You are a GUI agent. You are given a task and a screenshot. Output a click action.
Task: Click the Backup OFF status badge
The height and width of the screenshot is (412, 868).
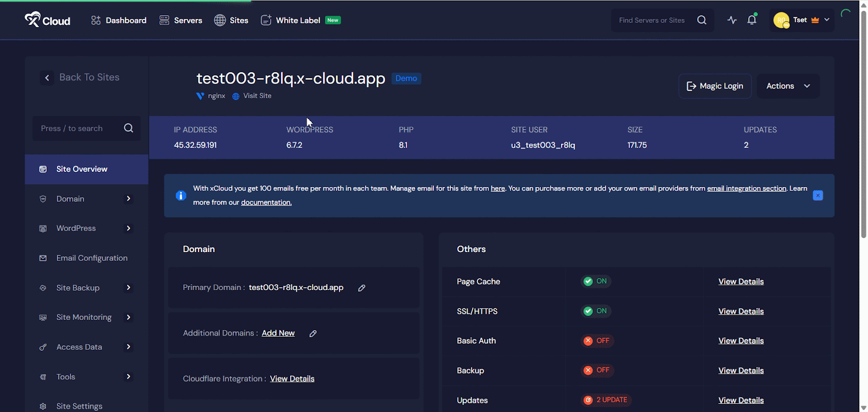click(x=597, y=370)
